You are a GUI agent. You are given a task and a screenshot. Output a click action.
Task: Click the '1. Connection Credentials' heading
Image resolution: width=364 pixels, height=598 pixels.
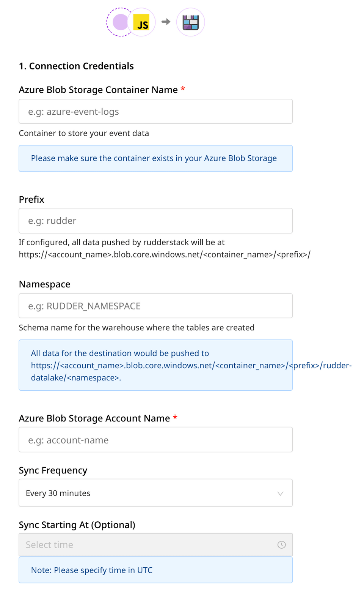(76, 66)
